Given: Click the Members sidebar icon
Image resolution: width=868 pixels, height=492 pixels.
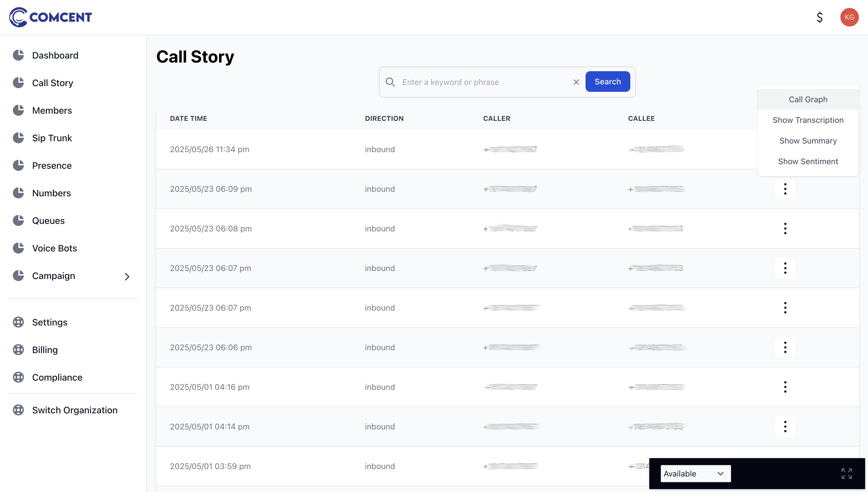Looking at the screenshot, I should [18, 110].
